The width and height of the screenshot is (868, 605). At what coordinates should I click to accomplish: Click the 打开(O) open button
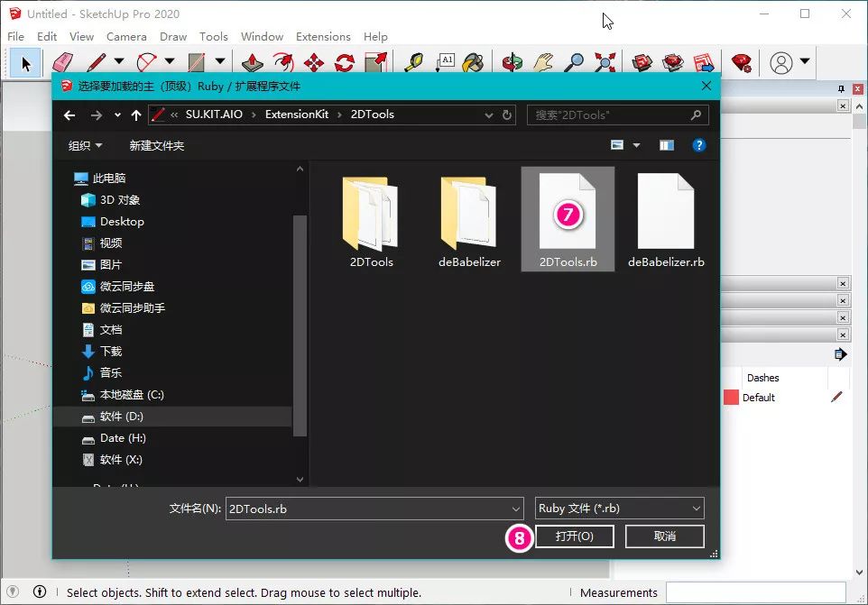(x=574, y=536)
